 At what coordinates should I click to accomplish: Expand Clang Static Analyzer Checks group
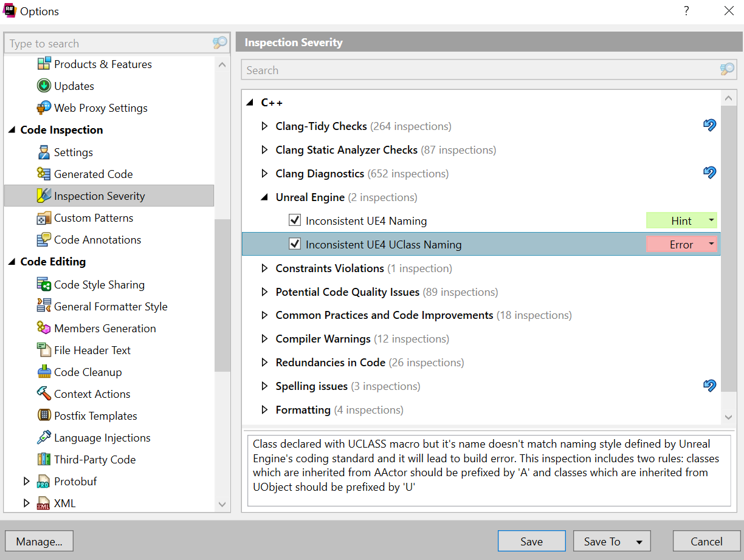[264, 150]
